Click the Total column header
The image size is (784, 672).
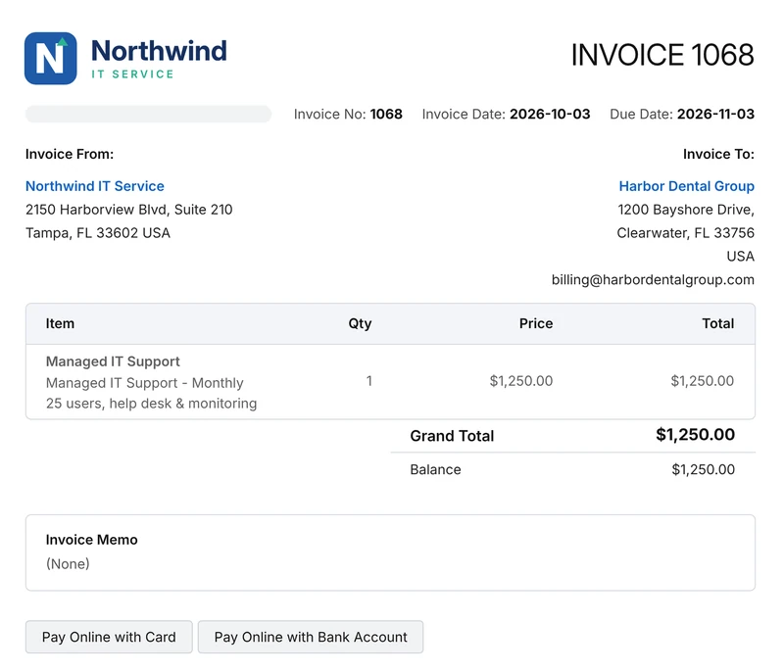718,323
